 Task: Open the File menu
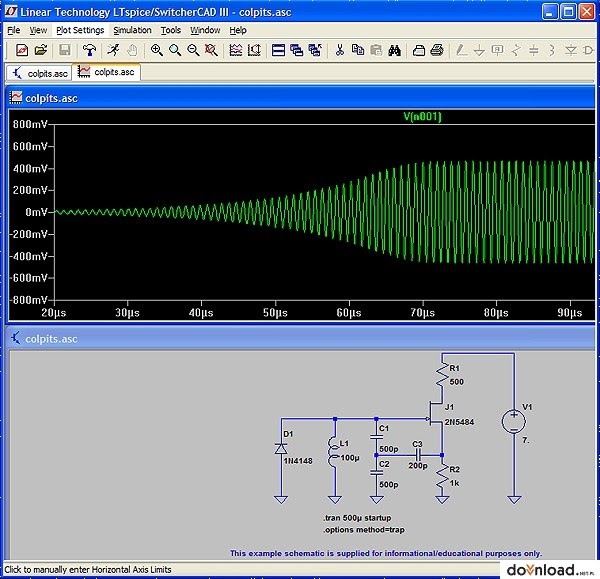(x=14, y=30)
